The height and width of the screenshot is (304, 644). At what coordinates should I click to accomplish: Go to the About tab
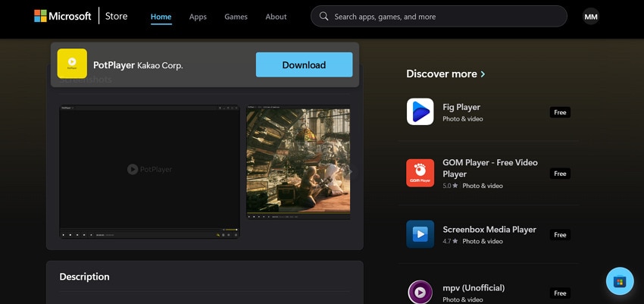[276, 17]
